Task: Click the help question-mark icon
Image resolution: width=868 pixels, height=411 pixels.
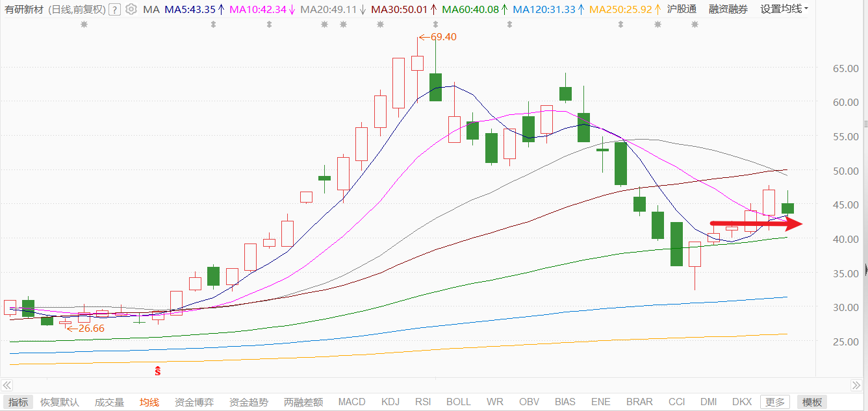Action: click(114, 9)
